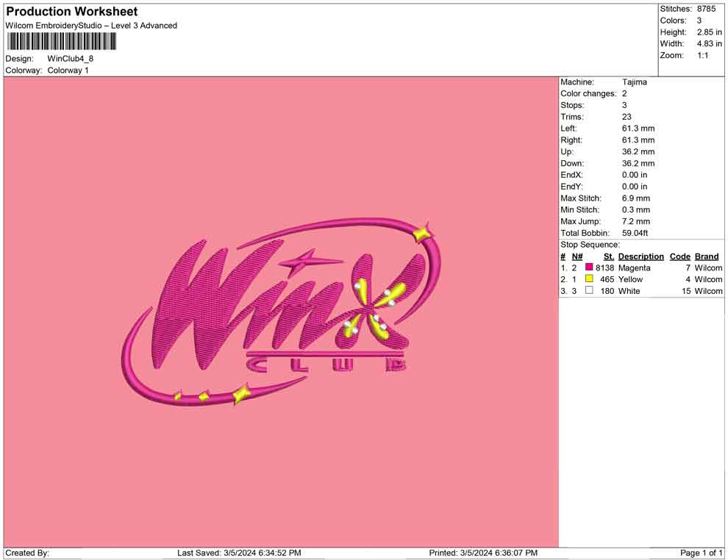
Task: Click the 'Description' column header
Action: point(640,256)
